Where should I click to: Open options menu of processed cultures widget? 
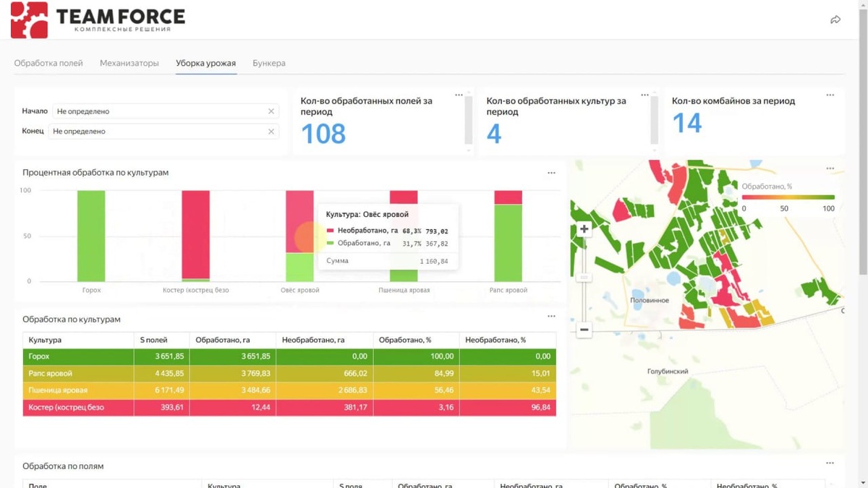644,95
